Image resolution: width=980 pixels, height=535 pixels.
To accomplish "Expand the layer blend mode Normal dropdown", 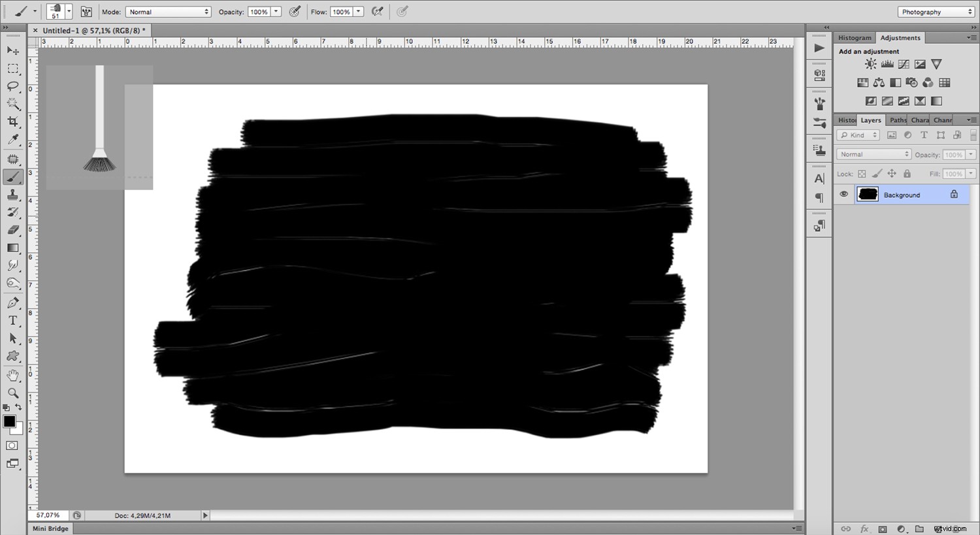I will 874,154.
